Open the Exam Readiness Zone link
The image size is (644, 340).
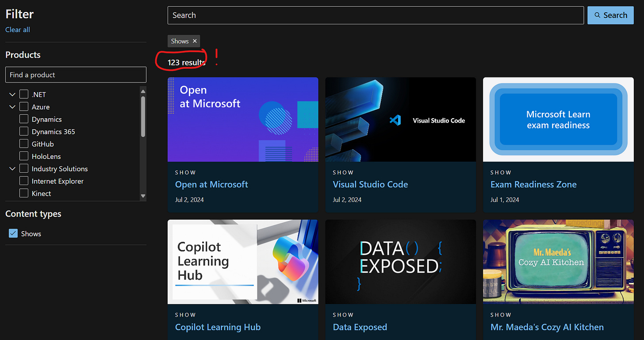point(533,185)
